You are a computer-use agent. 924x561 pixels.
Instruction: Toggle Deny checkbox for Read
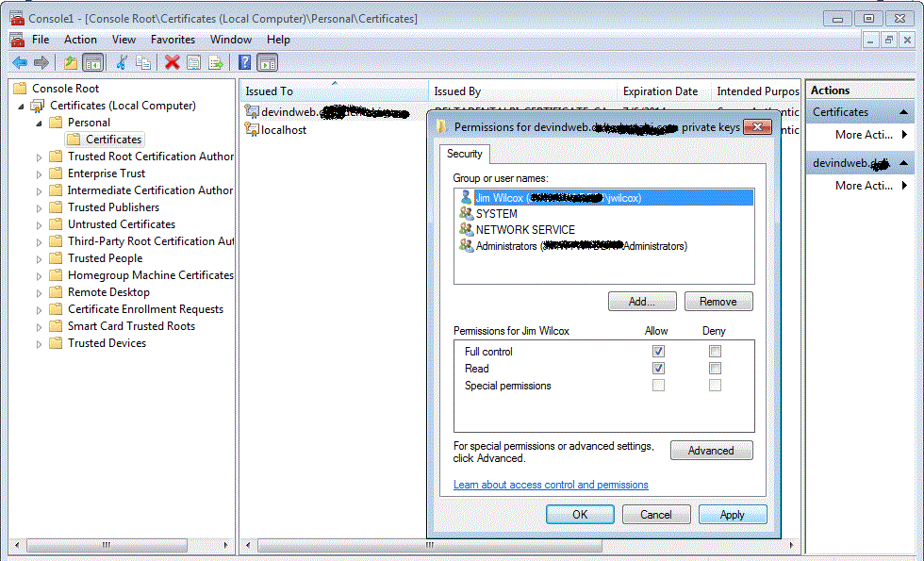pos(715,369)
